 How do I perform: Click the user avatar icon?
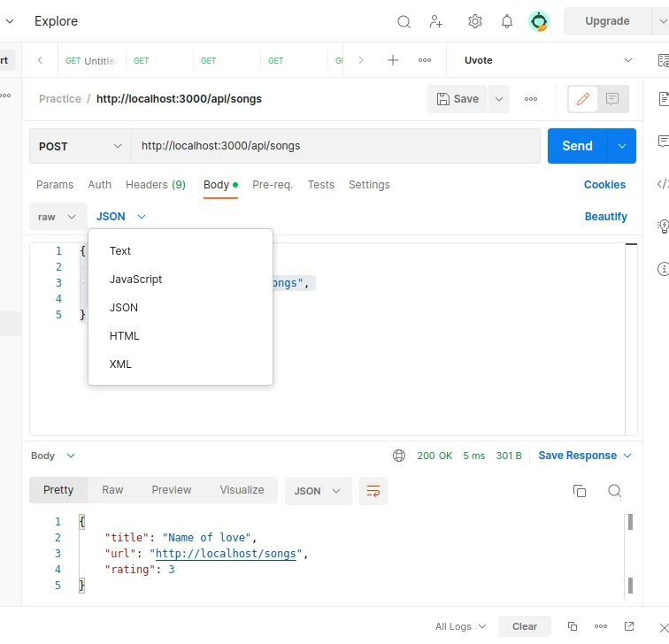click(539, 21)
